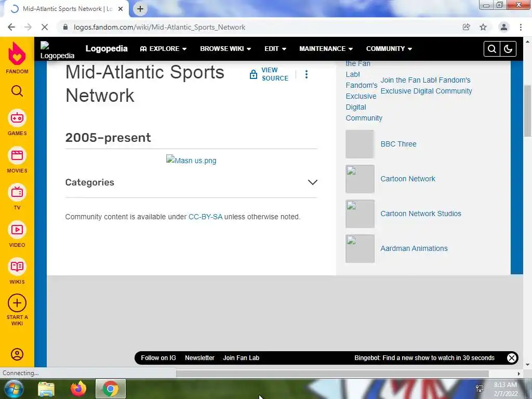Close the Bingebot bottom banner
This screenshot has height=399, width=532.
point(512,357)
